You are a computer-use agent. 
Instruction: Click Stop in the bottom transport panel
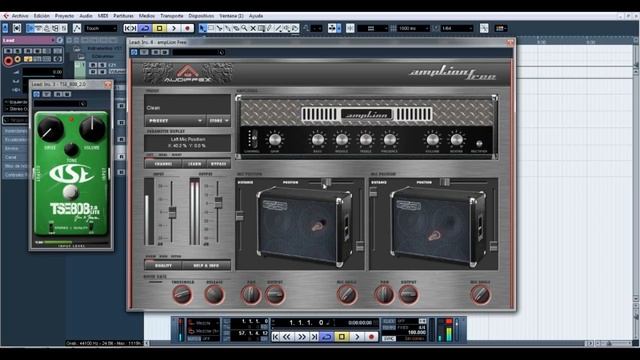[x=342, y=337]
